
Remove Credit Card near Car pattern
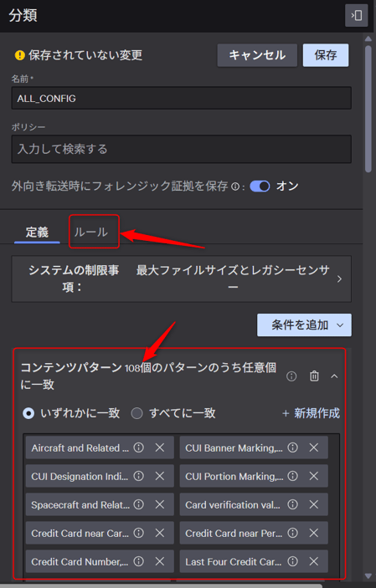coord(160,533)
